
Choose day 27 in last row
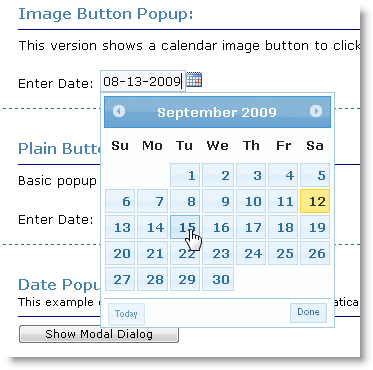120,279
